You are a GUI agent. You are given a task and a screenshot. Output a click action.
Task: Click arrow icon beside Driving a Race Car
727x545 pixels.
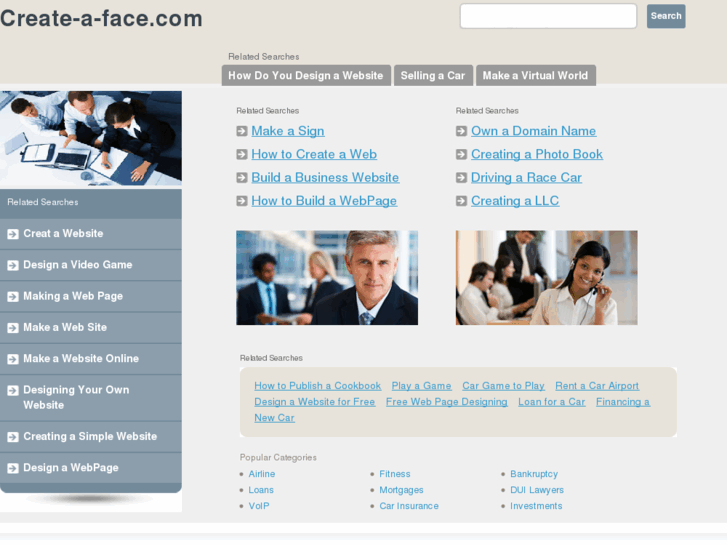click(x=461, y=178)
